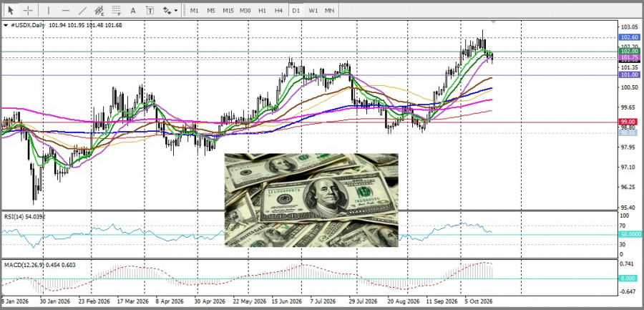The height and width of the screenshot is (310, 644).
Task: Click the 50.0000 RSI level tag
Action: [x=629, y=234]
